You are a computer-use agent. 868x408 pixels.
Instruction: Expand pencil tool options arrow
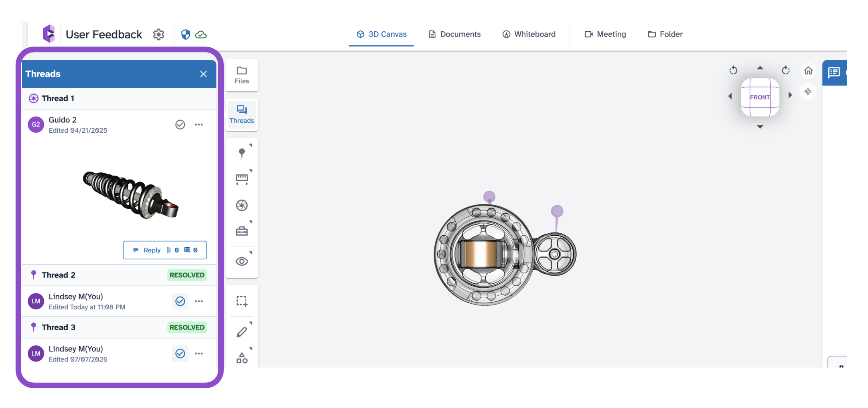[251, 323]
